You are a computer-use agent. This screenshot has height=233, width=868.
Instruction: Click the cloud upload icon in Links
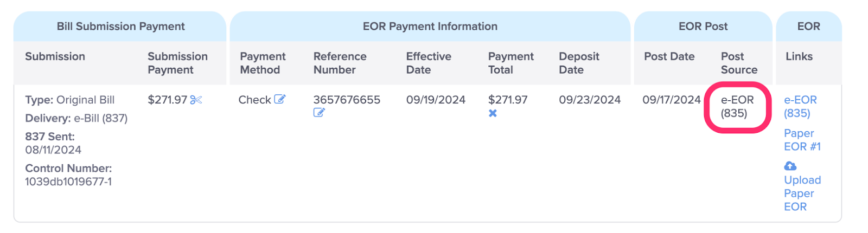(x=790, y=166)
